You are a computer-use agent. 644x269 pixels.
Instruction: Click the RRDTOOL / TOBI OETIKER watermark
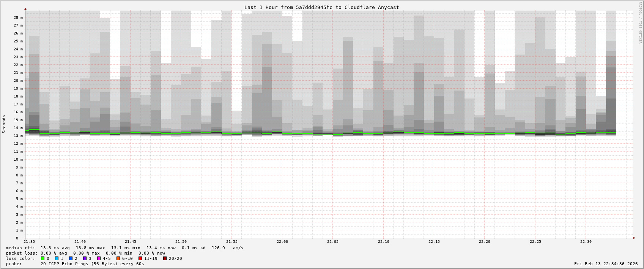[x=640, y=23]
